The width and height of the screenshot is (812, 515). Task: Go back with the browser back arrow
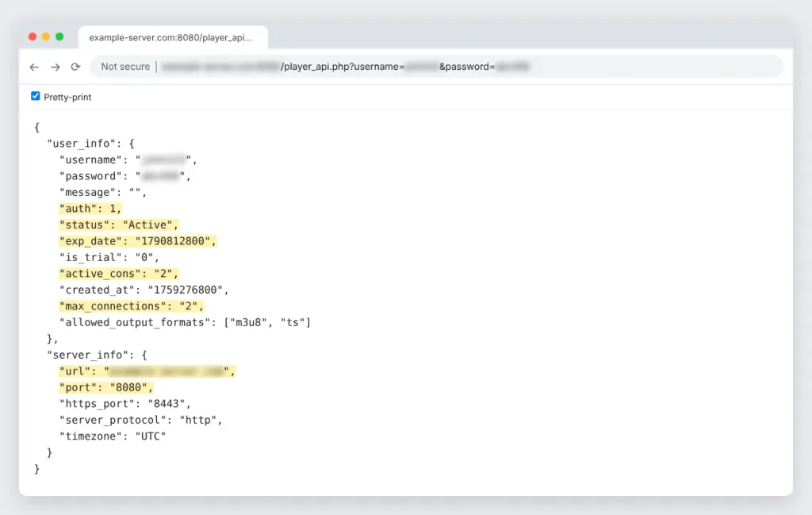click(x=34, y=67)
